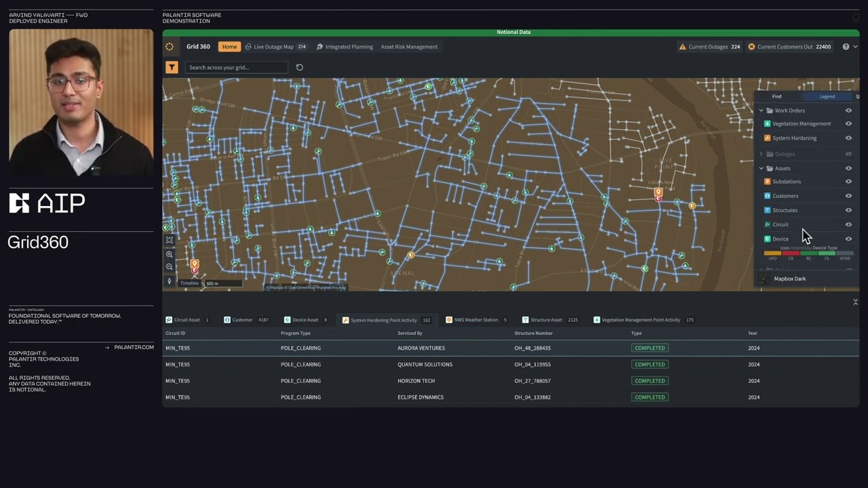Open the Structure Asset results tab
This screenshot has height=488, width=868.
[550, 320]
